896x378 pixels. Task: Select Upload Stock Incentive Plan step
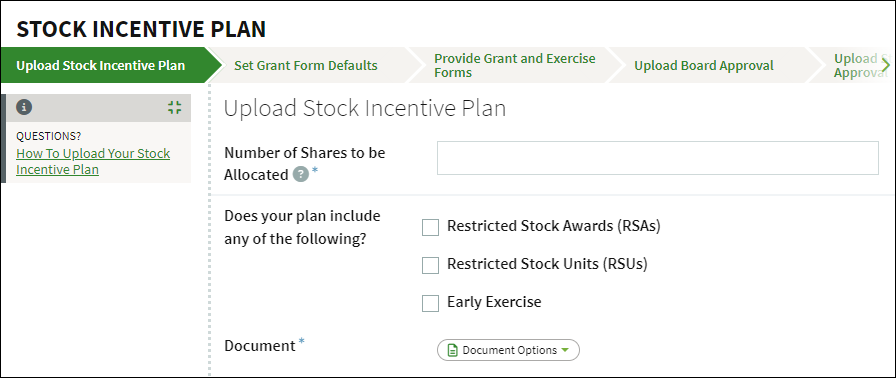[101, 65]
